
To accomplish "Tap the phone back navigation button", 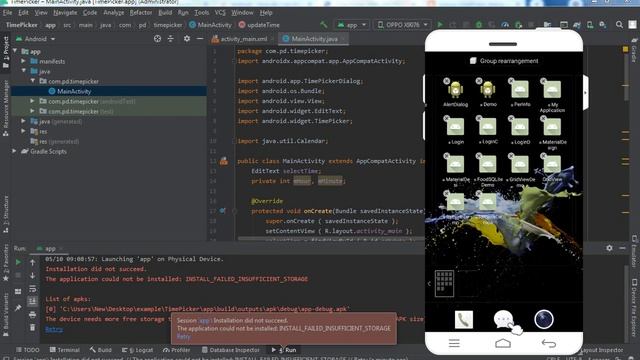I will click(x=549, y=343).
